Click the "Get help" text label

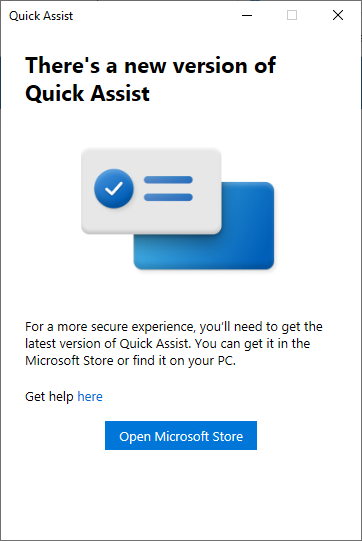click(49, 396)
